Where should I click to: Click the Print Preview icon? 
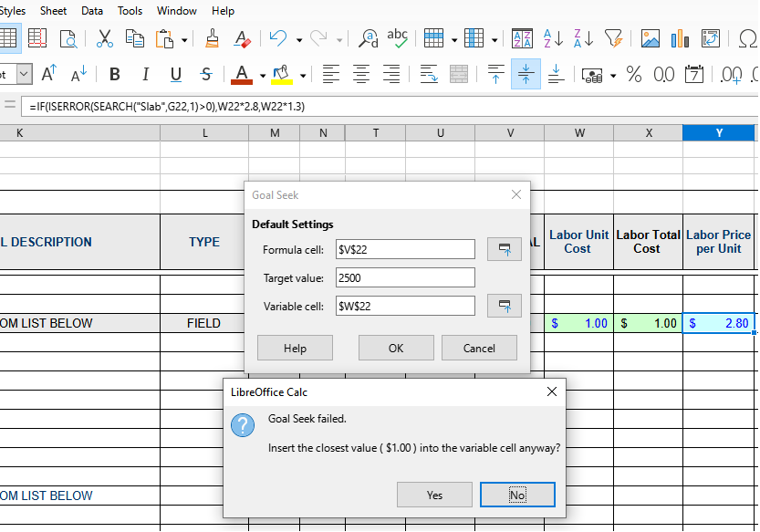click(68, 39)
